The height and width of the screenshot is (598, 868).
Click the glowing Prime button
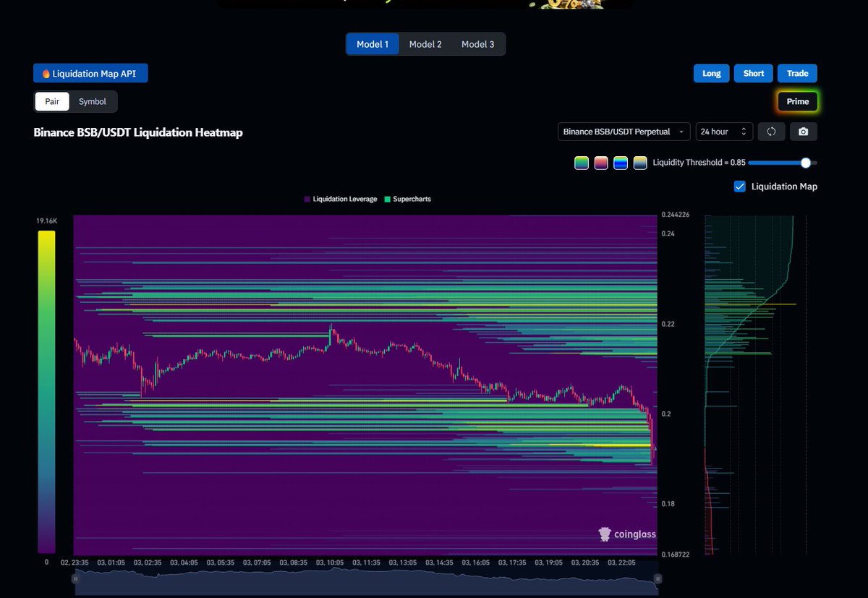[x=798, y=101]
